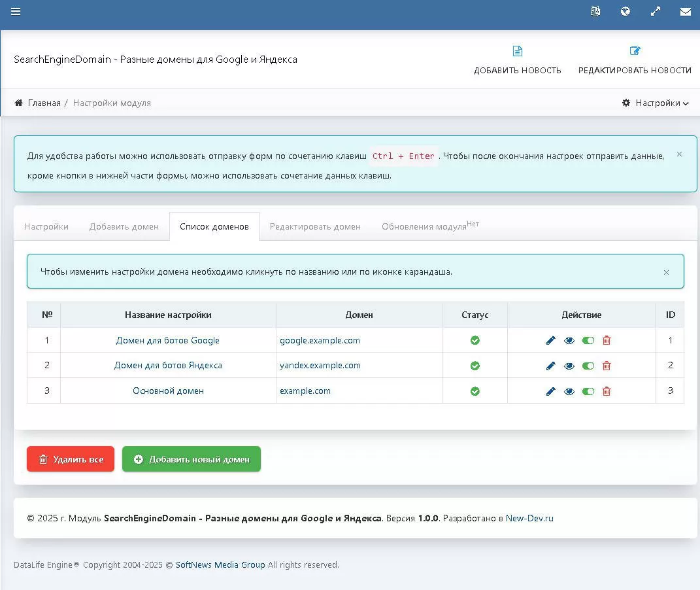Image resolution: width=700 pixels, height=590 pixels.
Task: Click the Удалить все button
Action: [x=71, y=459]
